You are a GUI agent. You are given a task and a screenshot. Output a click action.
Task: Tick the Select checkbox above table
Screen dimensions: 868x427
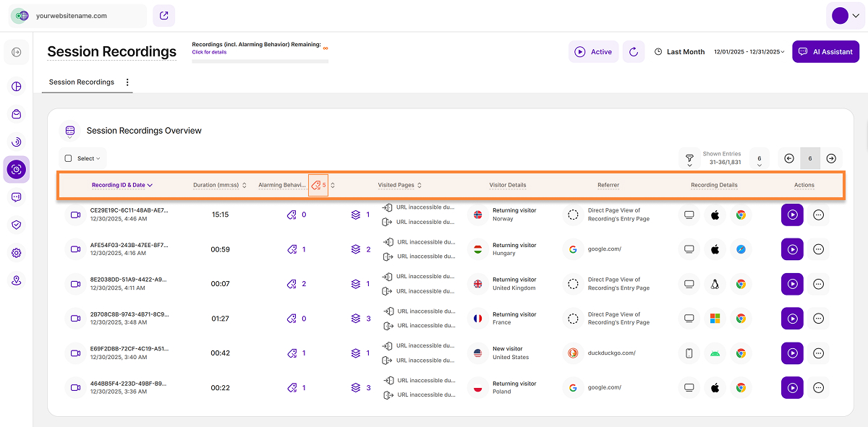pos(69,158)
